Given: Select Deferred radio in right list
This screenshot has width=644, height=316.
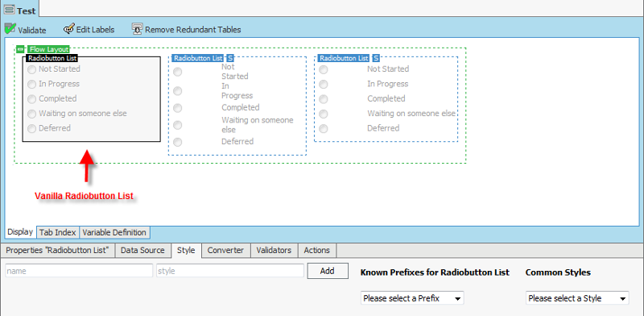Looking at the screenshot, I should [x=324, y=129].
